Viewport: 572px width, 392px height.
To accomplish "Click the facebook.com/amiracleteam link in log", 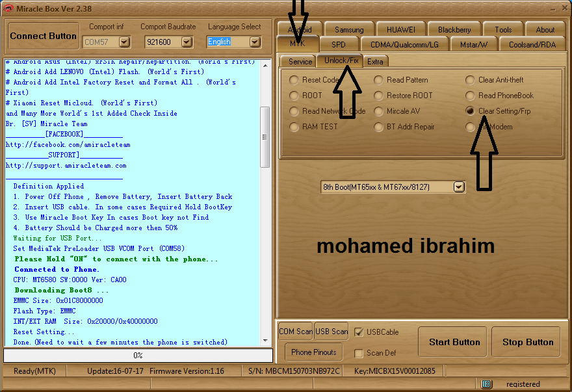I will [x=68, y=144].
